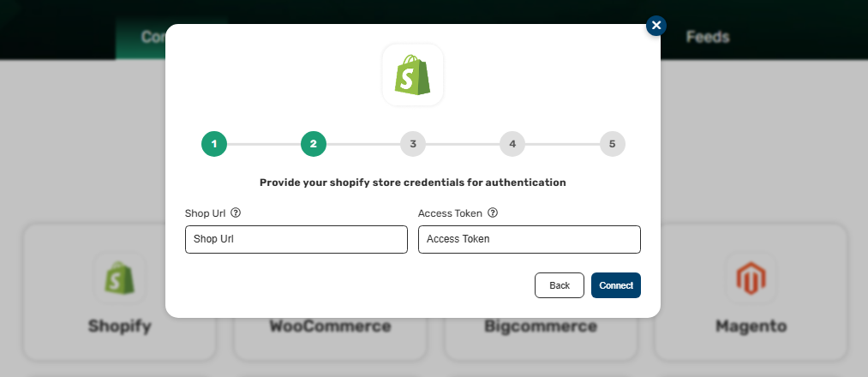Close the Shopify connection dialog

(x=656, y=26)
